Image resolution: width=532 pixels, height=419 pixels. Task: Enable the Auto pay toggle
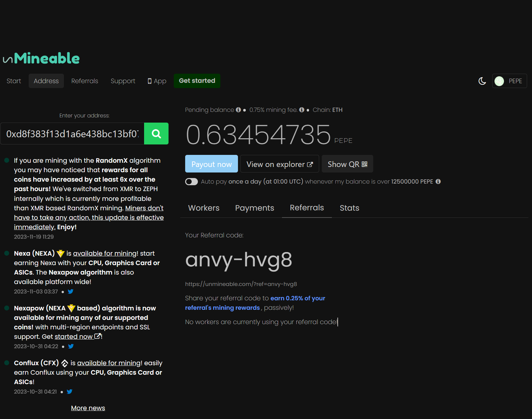pyautogui.click(x=191, y=182)
